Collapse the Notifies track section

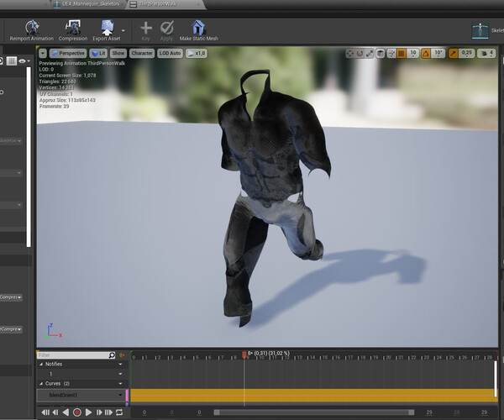click(x=41, y=364)
